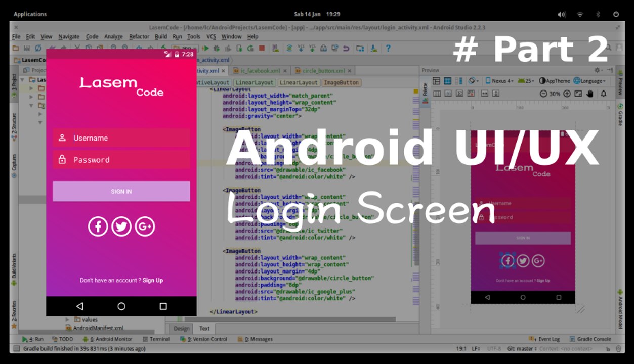
Task: Expand the values folder in project tree
Action: tap(67, 320)
